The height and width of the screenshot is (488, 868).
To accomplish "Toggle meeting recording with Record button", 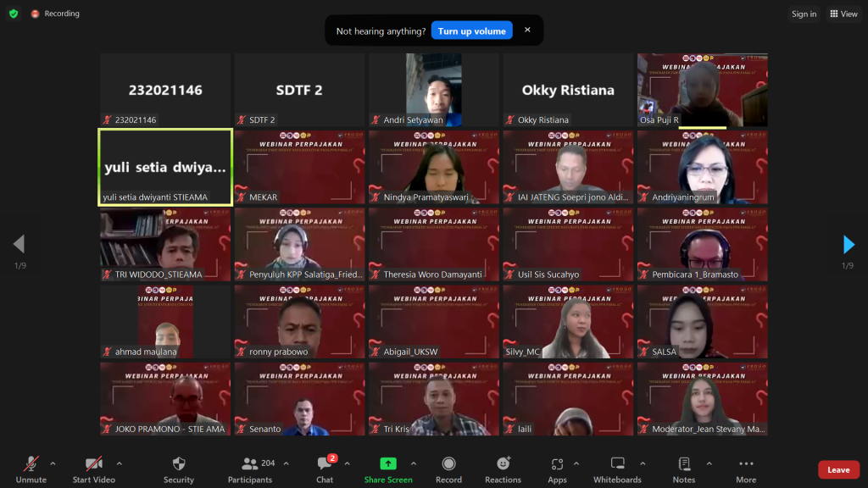I will (x=448, y=469).
